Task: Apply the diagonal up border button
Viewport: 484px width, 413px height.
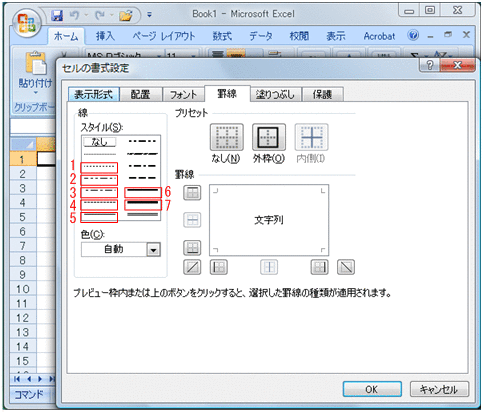Action: coord(192,267)
